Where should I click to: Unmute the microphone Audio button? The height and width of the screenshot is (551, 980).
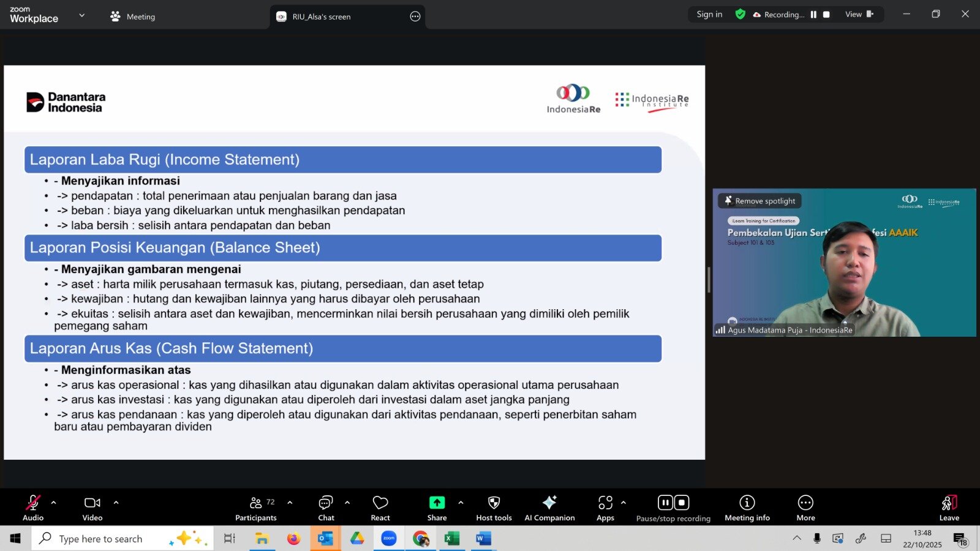point(33,508)
